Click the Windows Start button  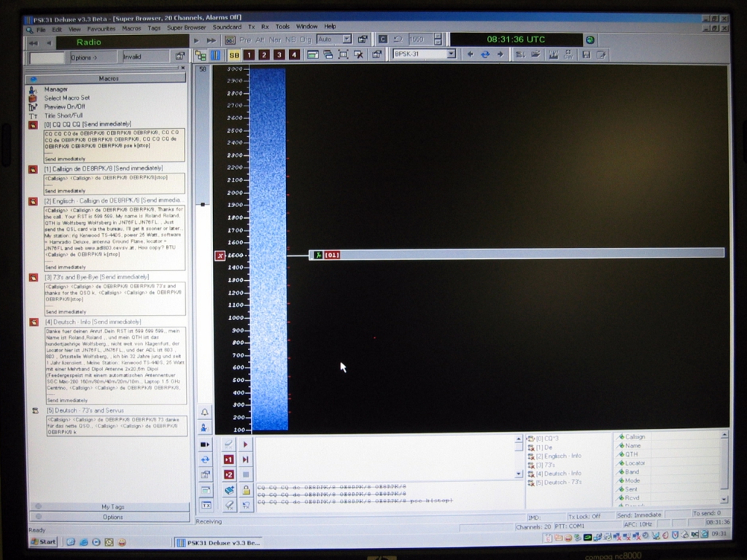click(44, 542)
